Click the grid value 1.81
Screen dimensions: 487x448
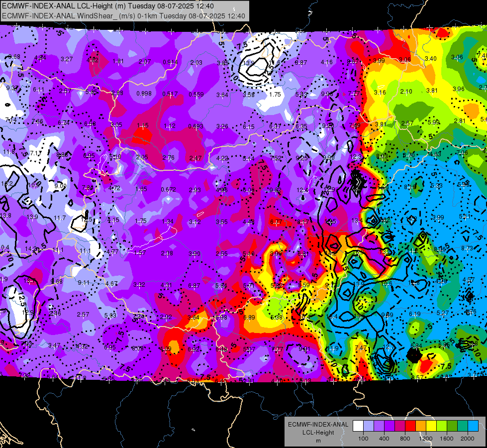[x=118, y=61]
